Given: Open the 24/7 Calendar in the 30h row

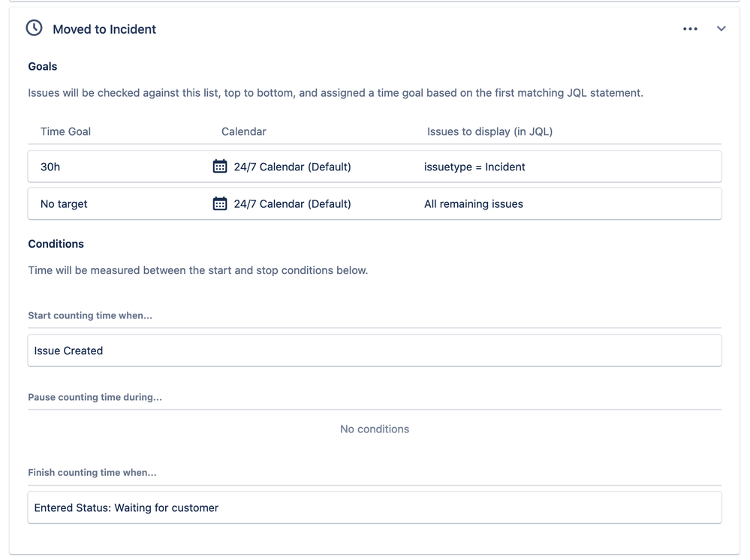Looking at the screenshot, I should pos(292,167).
